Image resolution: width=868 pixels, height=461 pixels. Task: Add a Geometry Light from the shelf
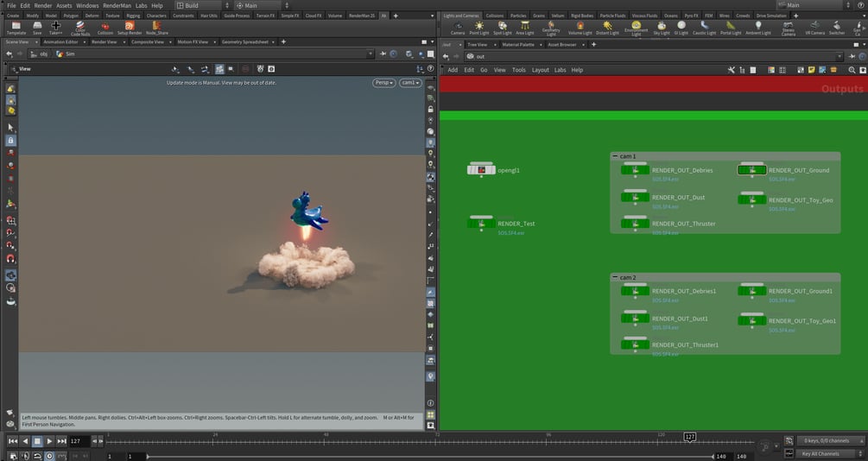coord(551,28)
